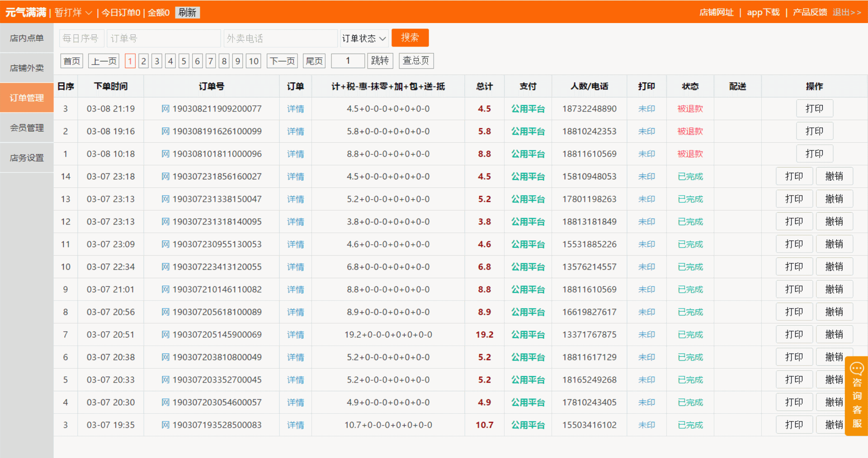Click the 店铺网址 link in header
868x458 pixels.
pyautogui.click(x=716, y=13)
